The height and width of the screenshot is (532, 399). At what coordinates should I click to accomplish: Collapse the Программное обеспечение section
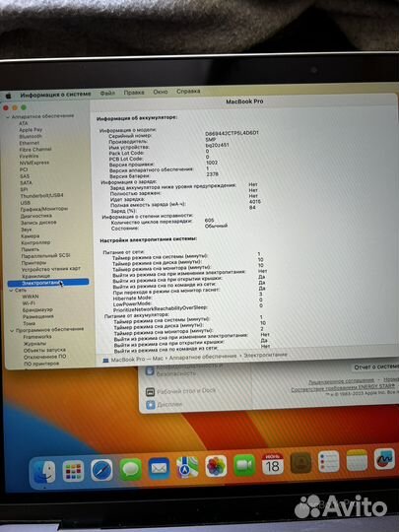click(x=12, y=330)
